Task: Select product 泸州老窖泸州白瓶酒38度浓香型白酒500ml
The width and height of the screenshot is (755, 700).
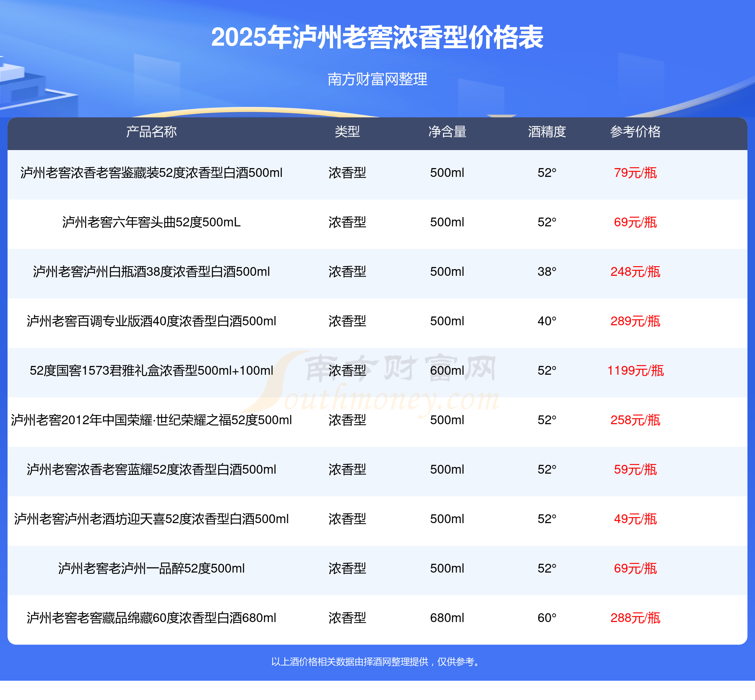Action: [151, 272]
